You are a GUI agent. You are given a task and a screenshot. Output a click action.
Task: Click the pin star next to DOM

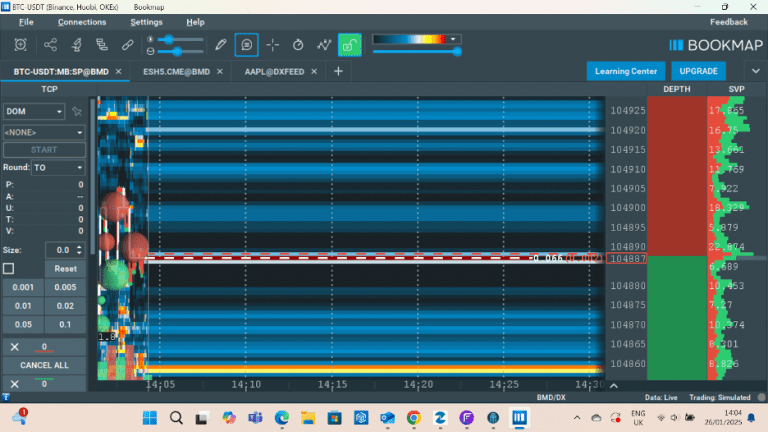[77, 112]
